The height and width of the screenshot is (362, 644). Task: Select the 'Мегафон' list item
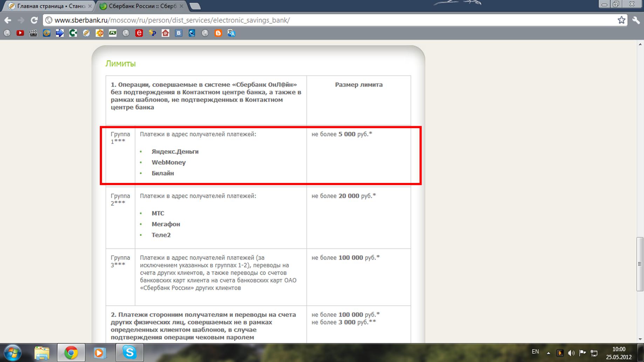tap(166, 224)
